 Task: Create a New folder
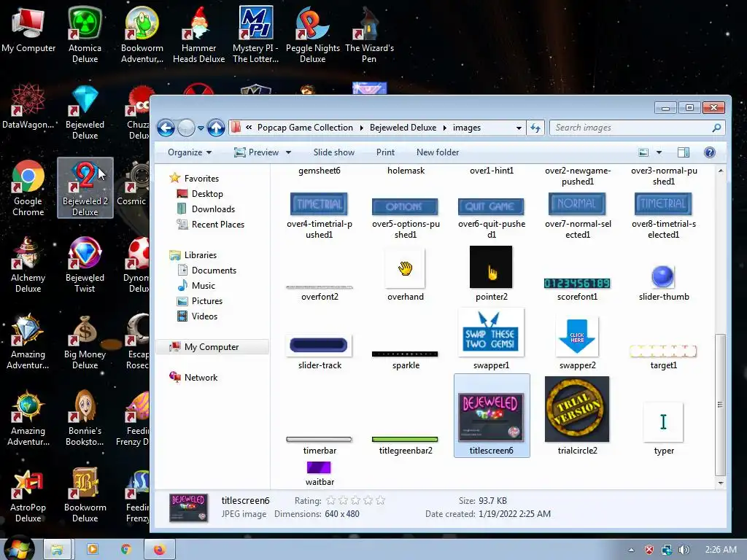coord(438,152)
